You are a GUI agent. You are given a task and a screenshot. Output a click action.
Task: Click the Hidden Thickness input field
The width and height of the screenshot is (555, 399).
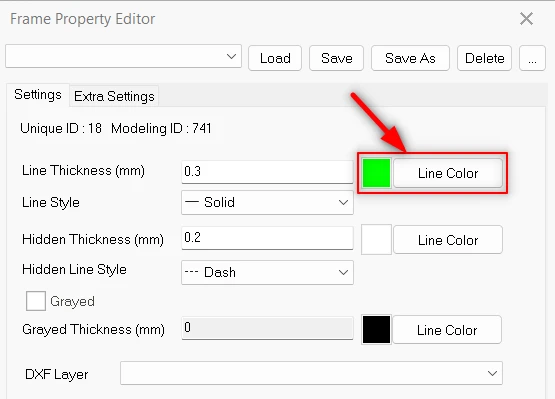pyautogui.click(x=267, y=238)
